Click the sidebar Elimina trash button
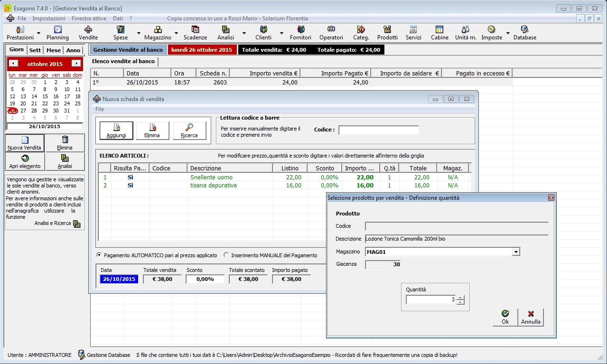Screen dimensions: 607x364 [x=65, y=143]
